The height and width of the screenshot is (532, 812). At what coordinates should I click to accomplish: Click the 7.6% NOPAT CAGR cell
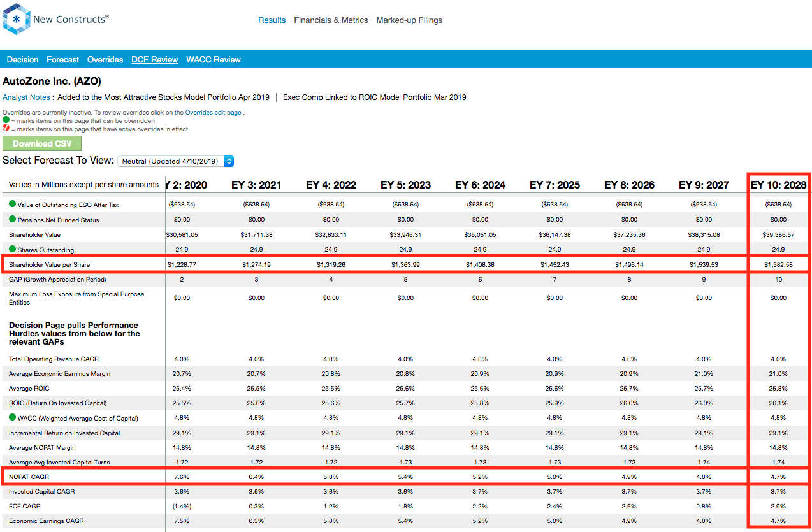[182, 477]
